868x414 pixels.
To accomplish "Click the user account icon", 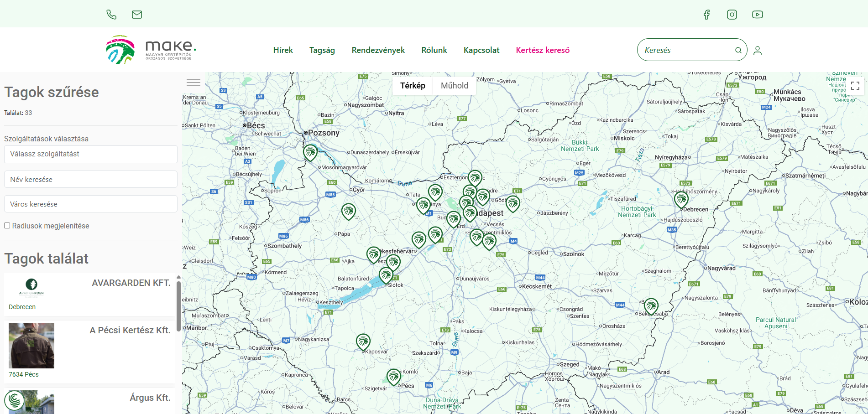I will tap(758, 50).
